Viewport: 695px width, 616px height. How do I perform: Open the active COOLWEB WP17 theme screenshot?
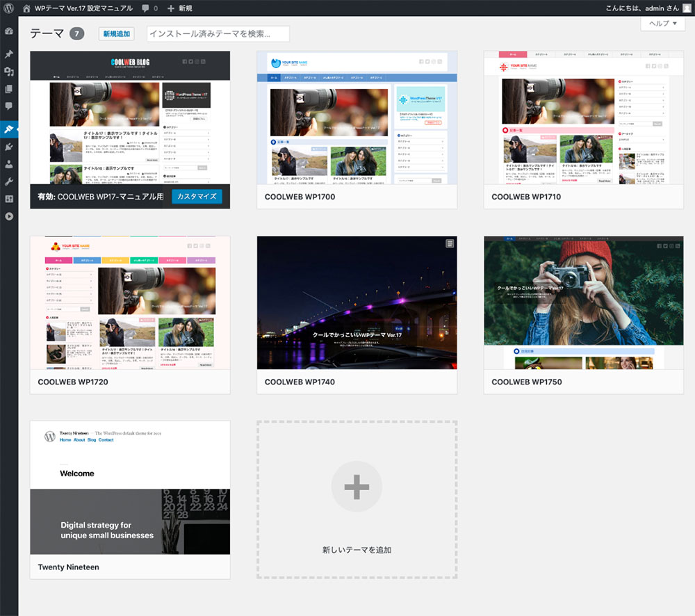point(130,117)
